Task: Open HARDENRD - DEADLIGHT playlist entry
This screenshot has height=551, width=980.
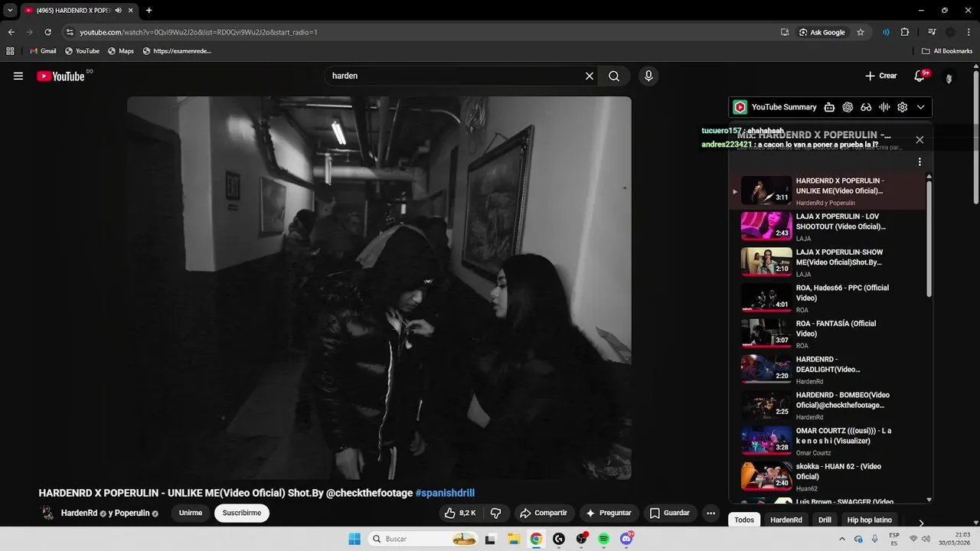Action: (x=828, y=370)
